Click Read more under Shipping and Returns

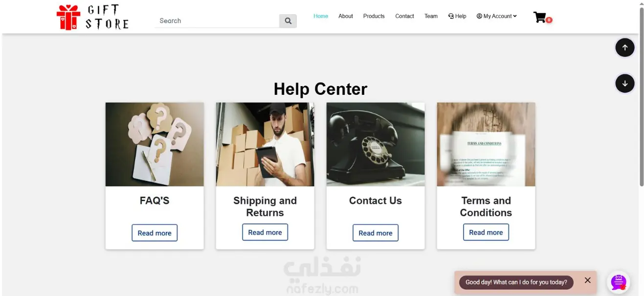pyautogui.click(x=265, y=232)
